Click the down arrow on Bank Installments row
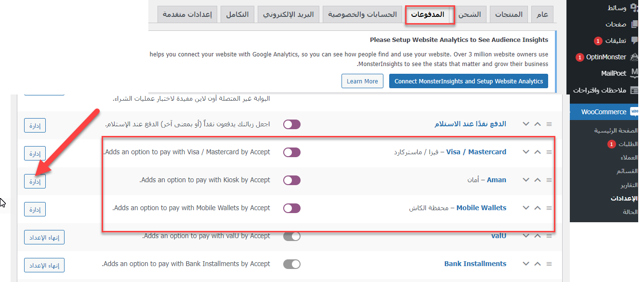The image size is (644, 282). coord(526,264)
